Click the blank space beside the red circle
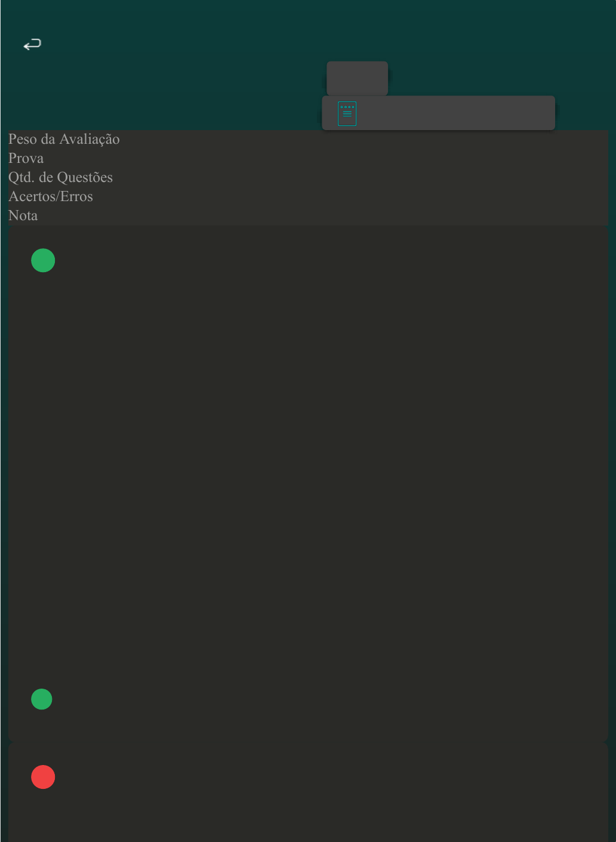The height and width of the screenshot is (842, 616). click(331, 777)
